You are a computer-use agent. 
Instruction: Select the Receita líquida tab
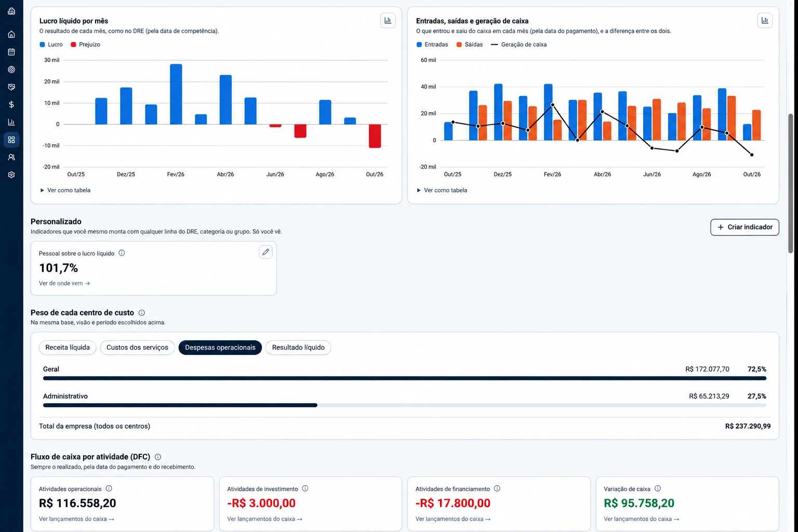coord(68,348)
